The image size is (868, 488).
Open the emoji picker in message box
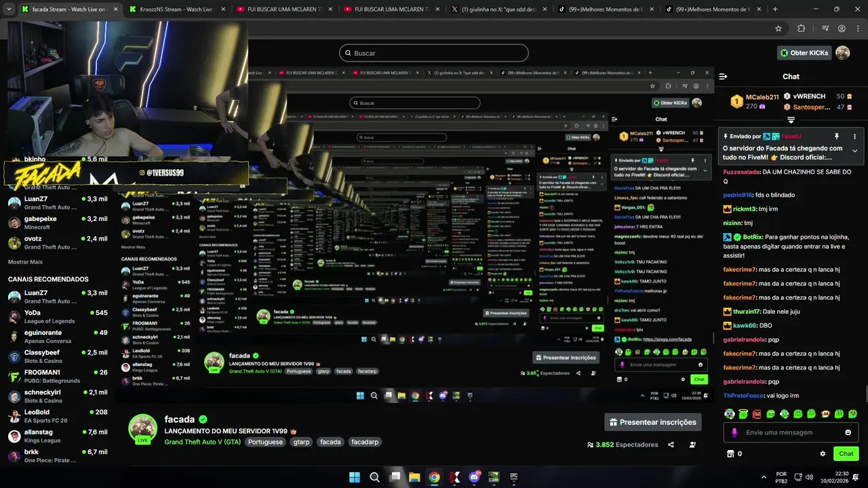pyautogui.click(x=848, y=432)
